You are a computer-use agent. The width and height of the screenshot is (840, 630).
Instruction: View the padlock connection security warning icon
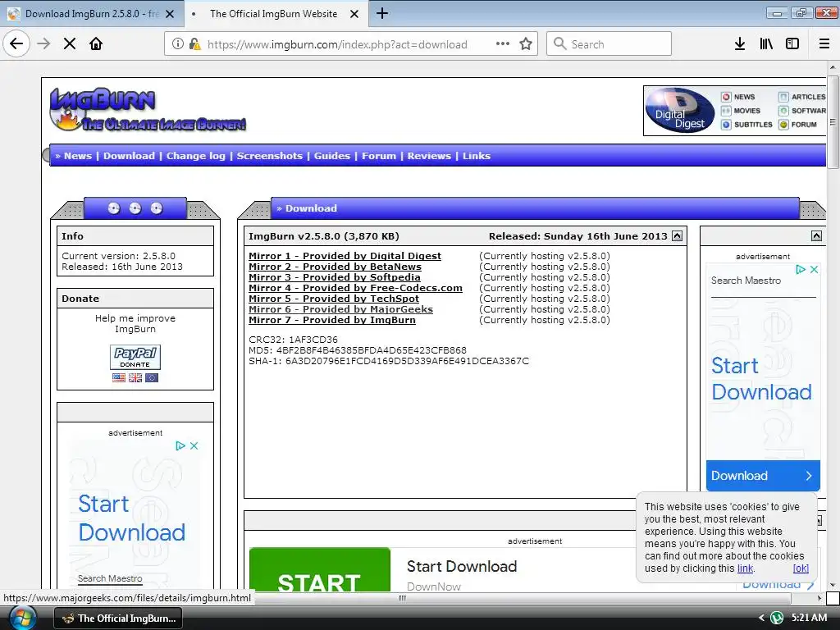194,44
